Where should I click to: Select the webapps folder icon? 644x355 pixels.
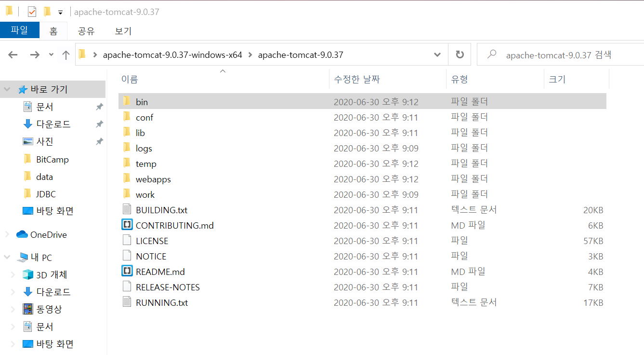pyautogui.click(x=127, y=178)
